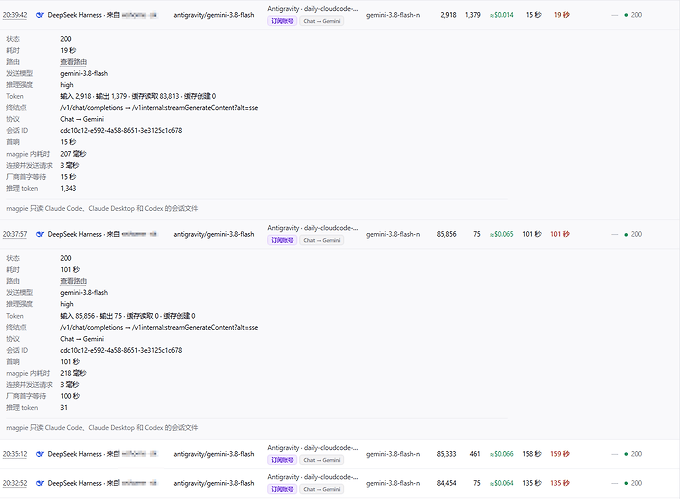Click the DeepSeek icon in the 20:35:12 row
This screenshot has width=680, height=499.
pyautogui.click(x=40, y=454)
